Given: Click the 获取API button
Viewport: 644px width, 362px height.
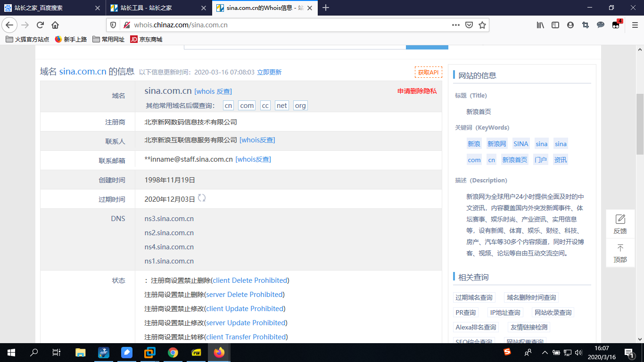Looking at the screenshot, I should point(429,72).
